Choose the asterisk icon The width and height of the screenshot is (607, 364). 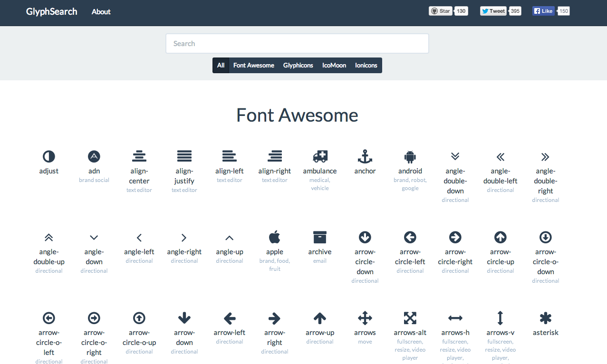coord(546,318)
